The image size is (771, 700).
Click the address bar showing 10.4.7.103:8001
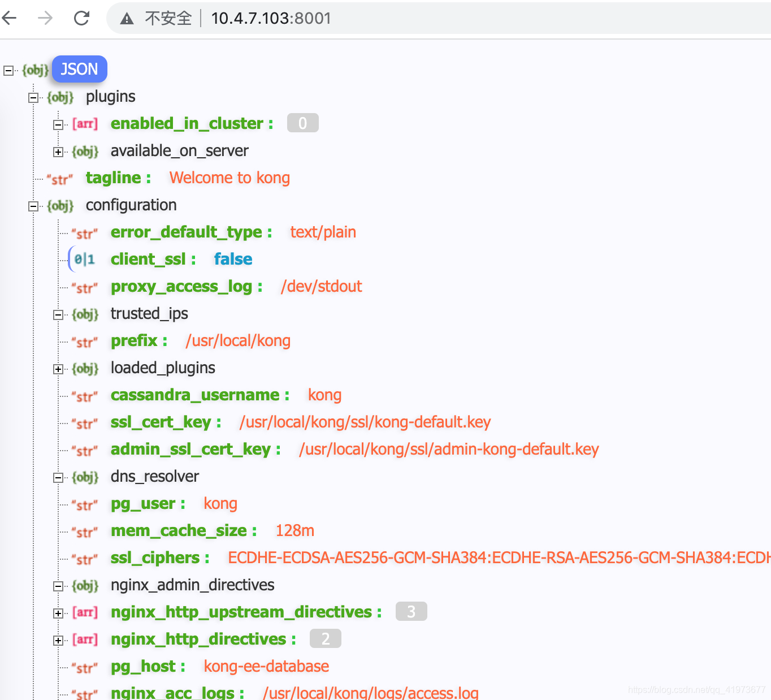440,18
